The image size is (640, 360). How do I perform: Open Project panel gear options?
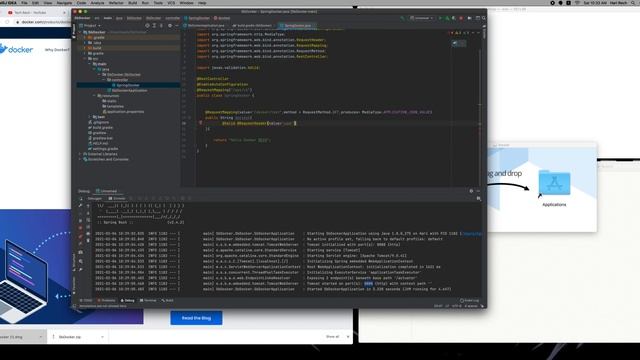[x=170, y=26]
